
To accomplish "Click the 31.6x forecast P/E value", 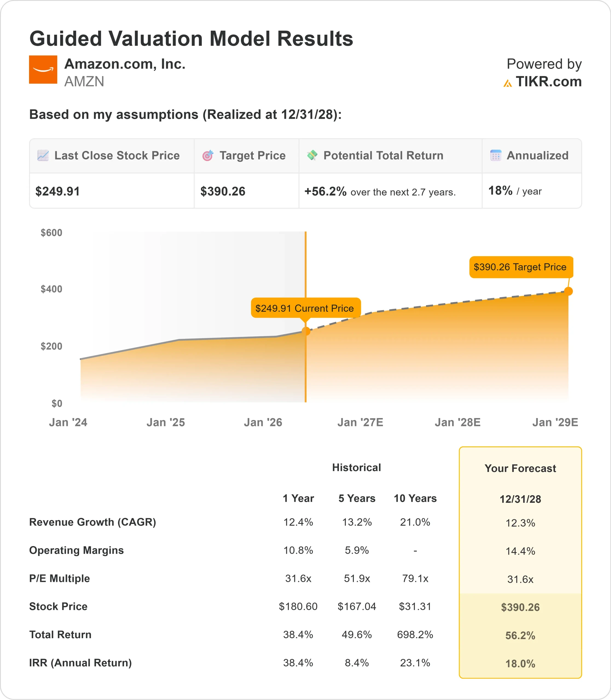I will point(520,579).
